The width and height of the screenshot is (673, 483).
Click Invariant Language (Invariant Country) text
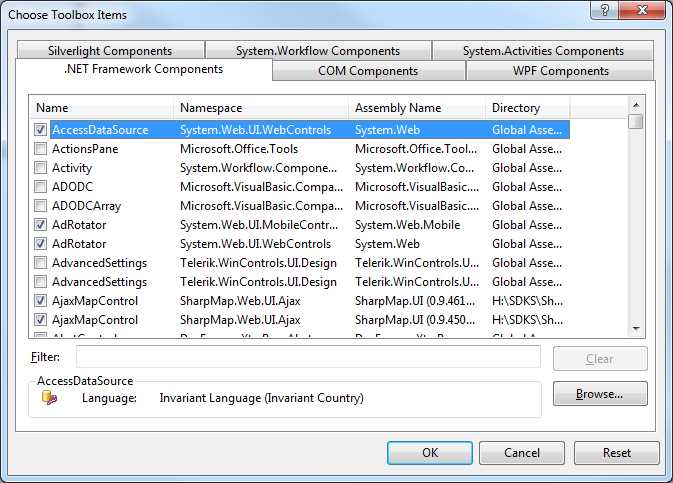coord(261,398)
